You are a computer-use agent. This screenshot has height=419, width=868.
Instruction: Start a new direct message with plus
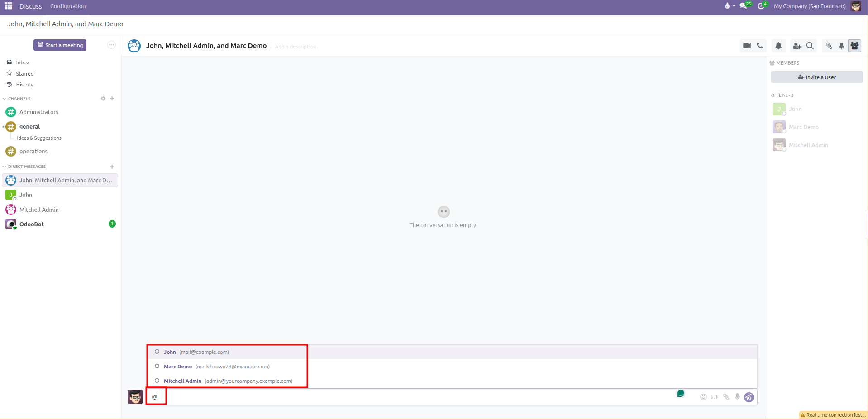tap(112, 167)
